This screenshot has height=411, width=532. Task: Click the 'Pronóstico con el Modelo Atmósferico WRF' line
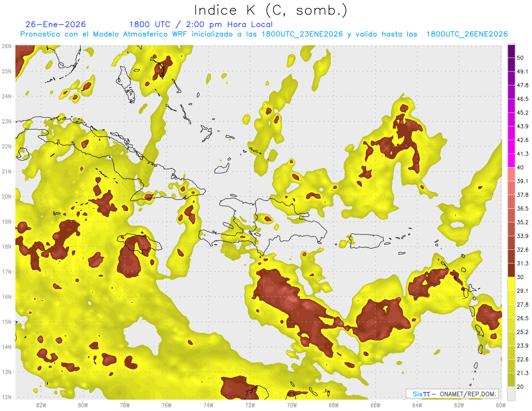click(264, 34)
